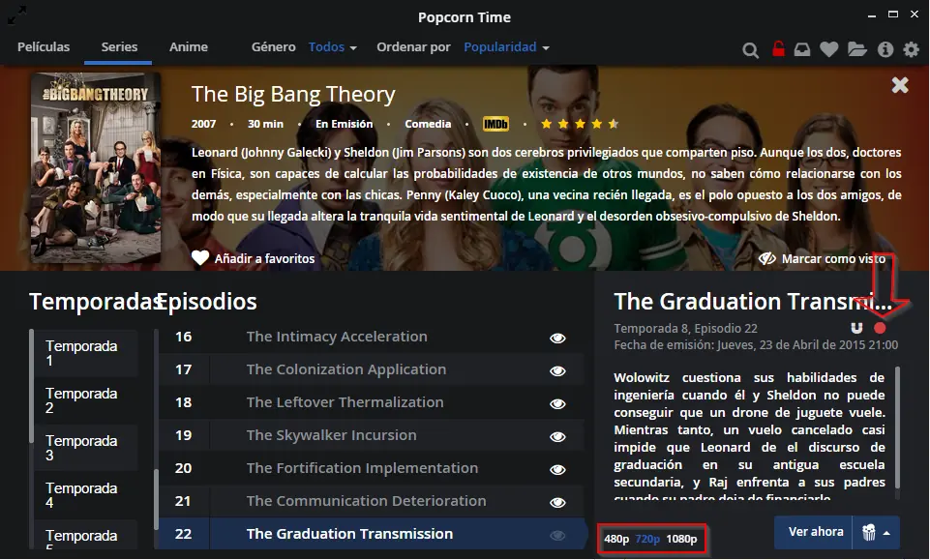Select 720p quality
This screenshot has height=560, width=930.
pyautogui.click(x=647, y=539)
